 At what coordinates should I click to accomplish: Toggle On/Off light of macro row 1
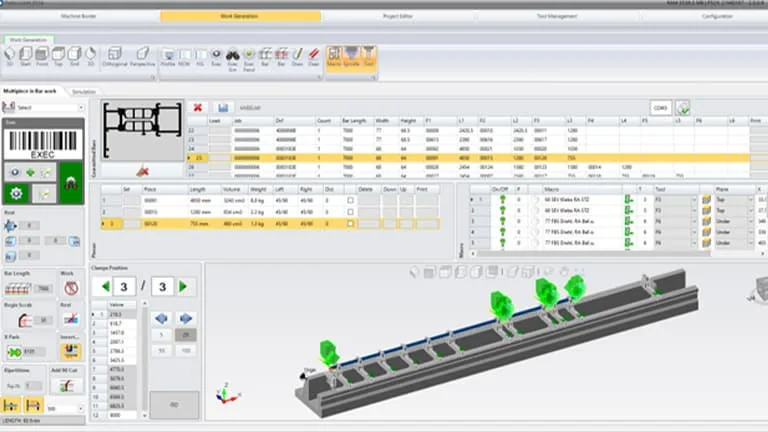(x=502, y=200)
